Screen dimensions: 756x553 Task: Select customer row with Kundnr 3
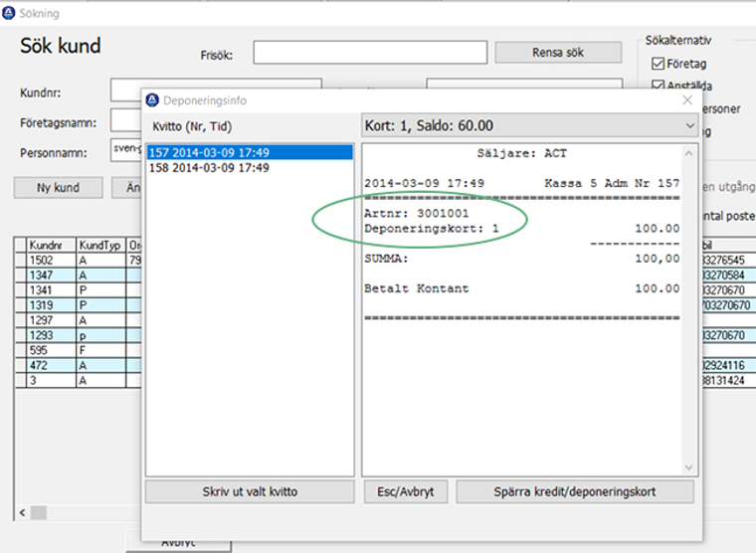79,380
